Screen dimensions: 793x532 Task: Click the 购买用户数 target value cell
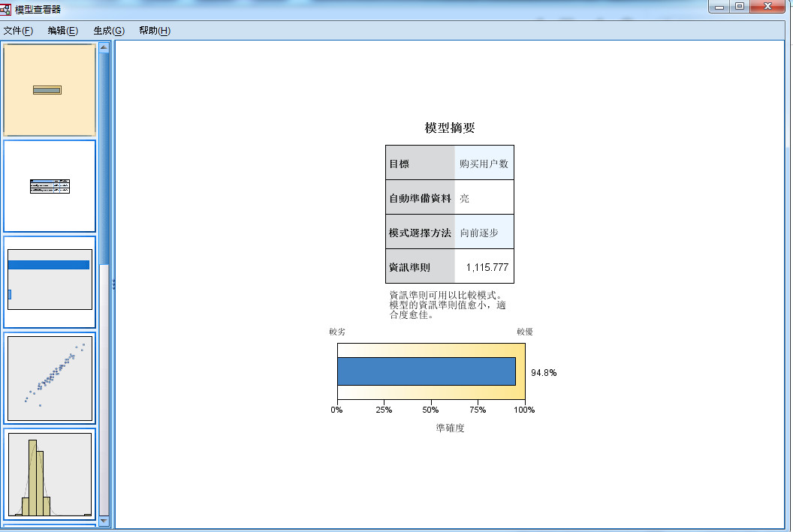[x=484, y=163]
